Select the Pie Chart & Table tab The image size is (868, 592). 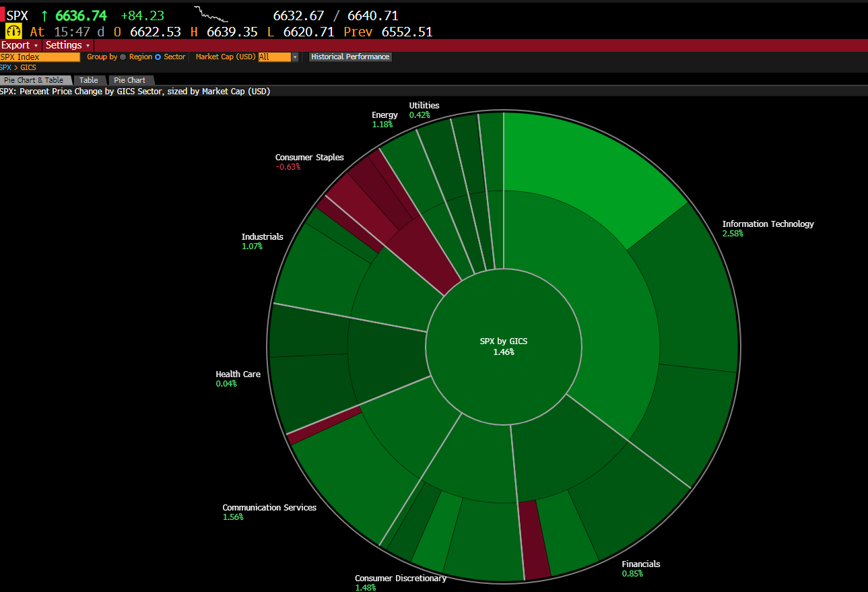pyautogui.click(x=33, y=80)
